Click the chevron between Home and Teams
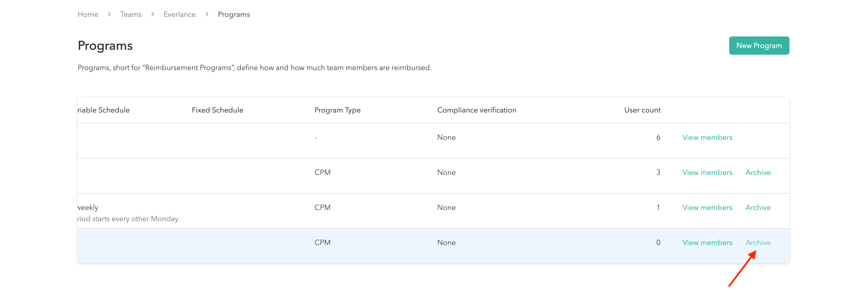Screen dimensions: 868x292 pos(109,14)
